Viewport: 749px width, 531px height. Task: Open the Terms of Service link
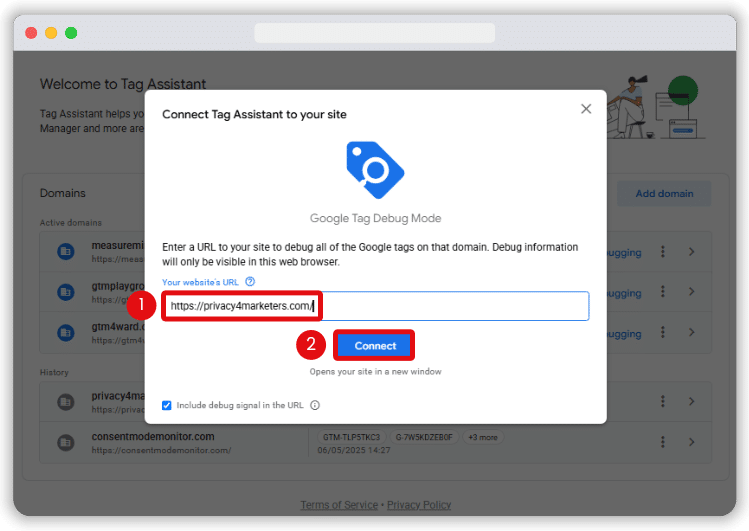(339, 505)
